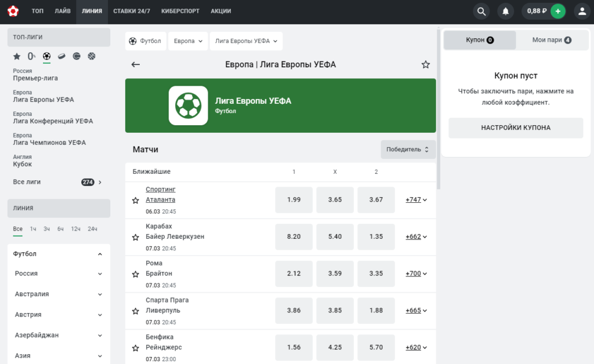Open СТАВКИ 24/7 in top navigation
This screenshot has width=594, height=364.
132,12
